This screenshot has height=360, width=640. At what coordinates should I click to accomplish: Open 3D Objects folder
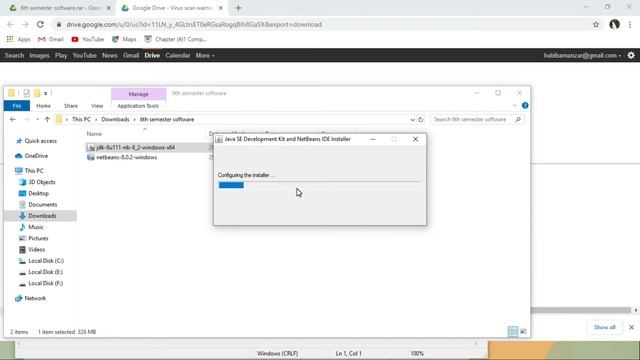(x=41, y=182)
